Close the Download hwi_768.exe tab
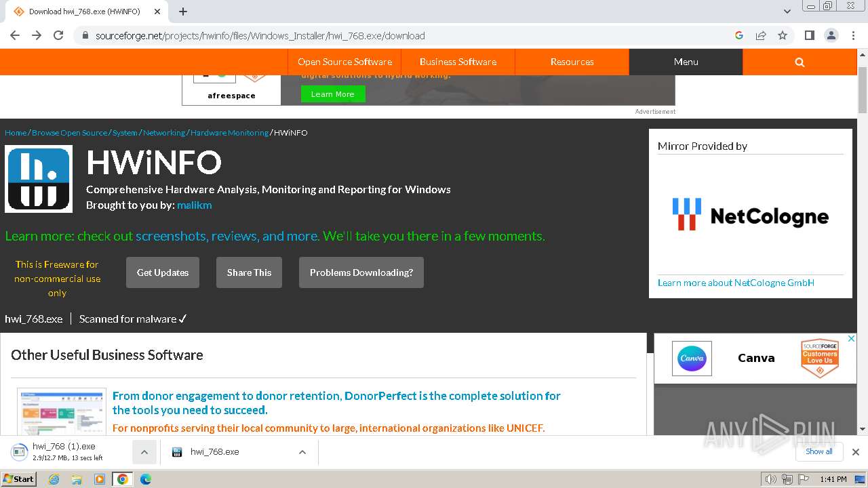The width and height of the screenshot is (868, 488). click(157, 12)
